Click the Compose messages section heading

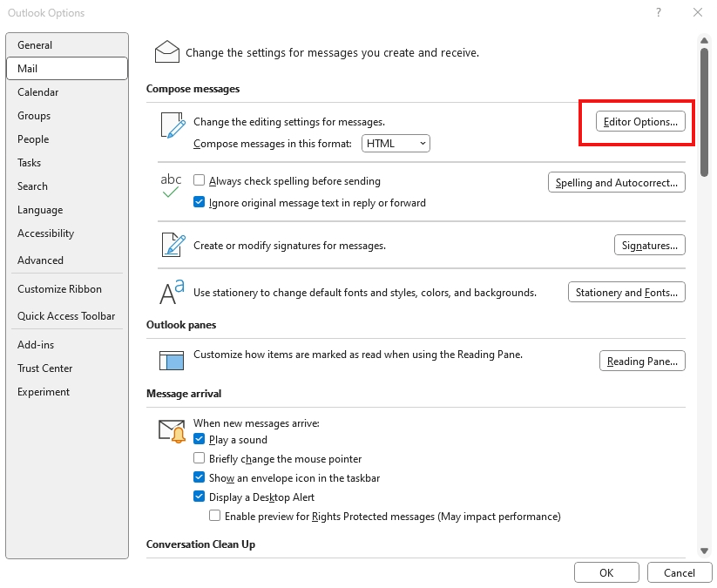tap(193, 89)
